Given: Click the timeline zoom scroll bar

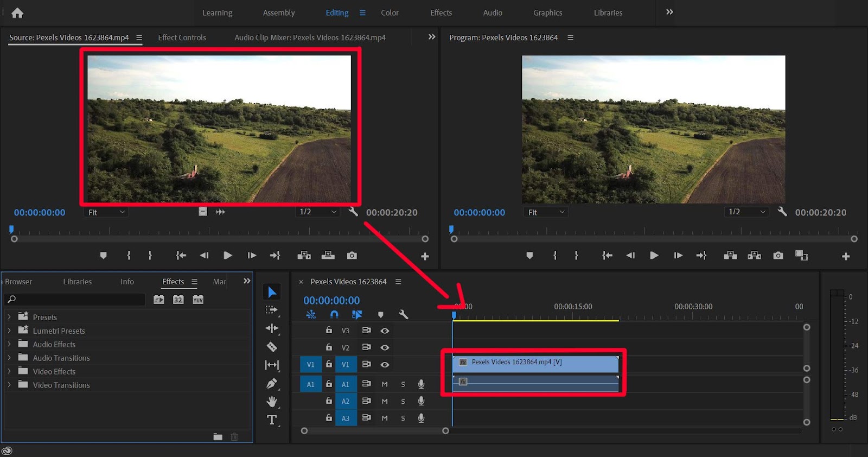Looking at the screenshot, I should point(374,431).
